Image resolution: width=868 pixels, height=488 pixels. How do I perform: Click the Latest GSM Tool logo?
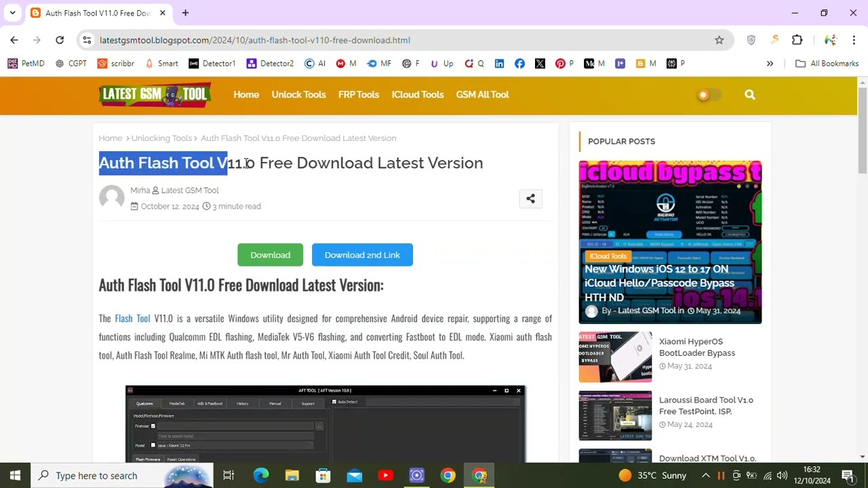coord(155,95)
